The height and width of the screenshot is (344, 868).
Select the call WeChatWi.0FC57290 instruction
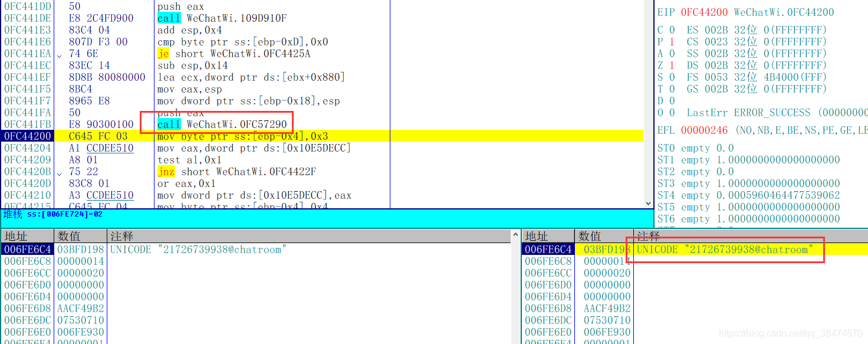tap(222, 125)
